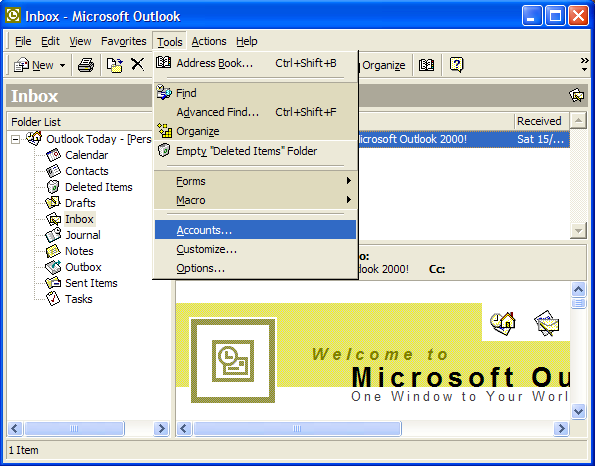Click the Empty Deleted Items trash icon
The height and width of the screenshot is (466, 595).
click(x=164, y=150)
